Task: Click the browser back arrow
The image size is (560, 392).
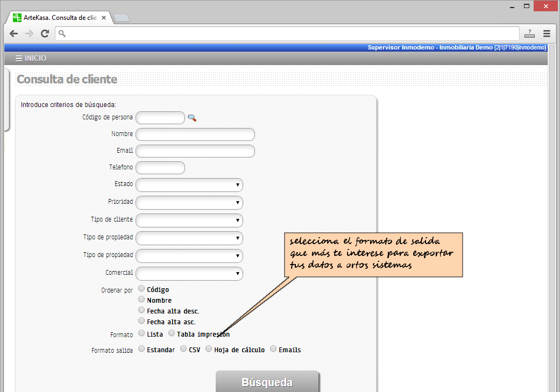Action: tap(14, 33)
